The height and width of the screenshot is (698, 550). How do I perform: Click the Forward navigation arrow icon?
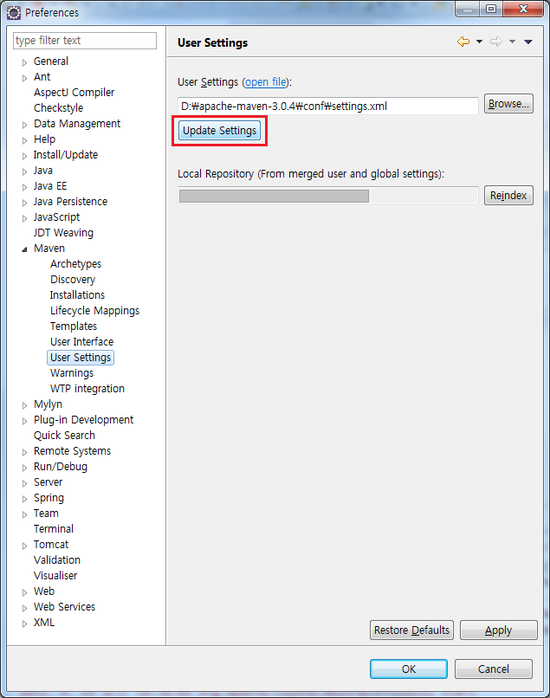(x=496, y=42)
